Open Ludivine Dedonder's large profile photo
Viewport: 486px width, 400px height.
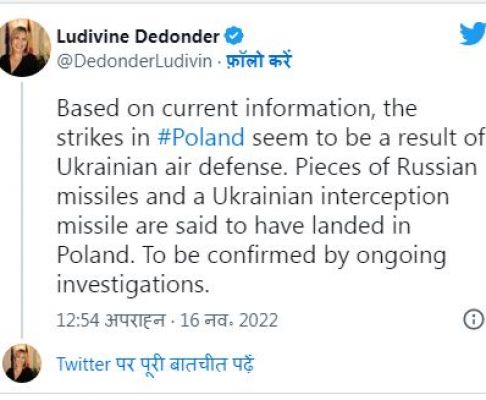point(24,48)
